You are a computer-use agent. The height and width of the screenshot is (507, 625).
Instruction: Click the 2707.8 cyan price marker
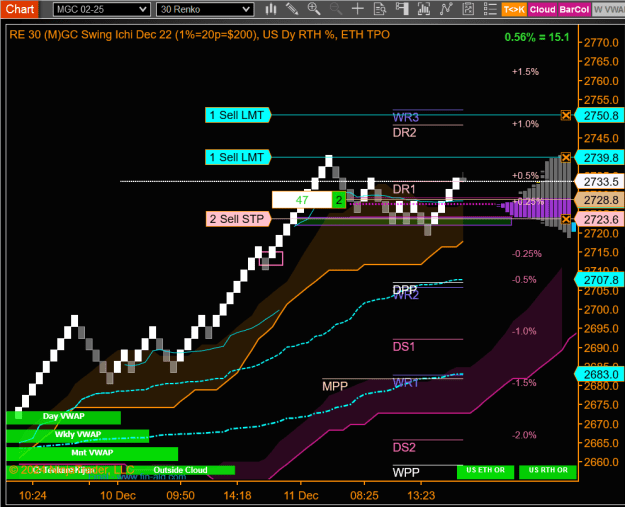pyautogui.click(x=599, y=280)
